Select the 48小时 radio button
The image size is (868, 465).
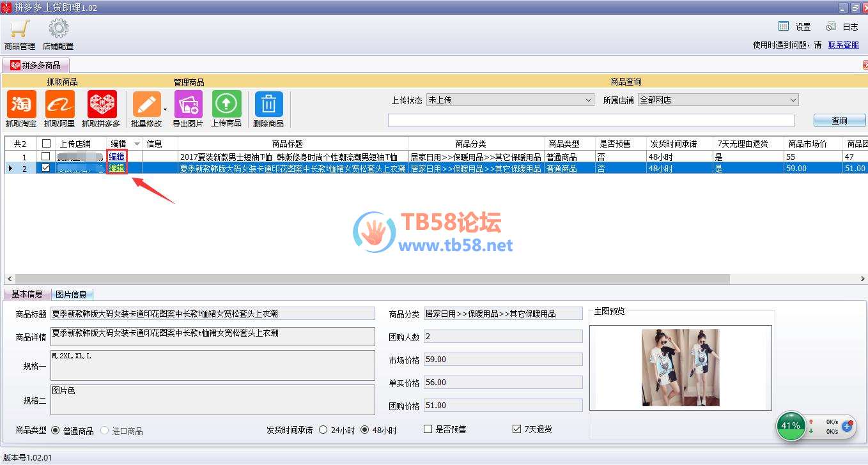(365, 430)
